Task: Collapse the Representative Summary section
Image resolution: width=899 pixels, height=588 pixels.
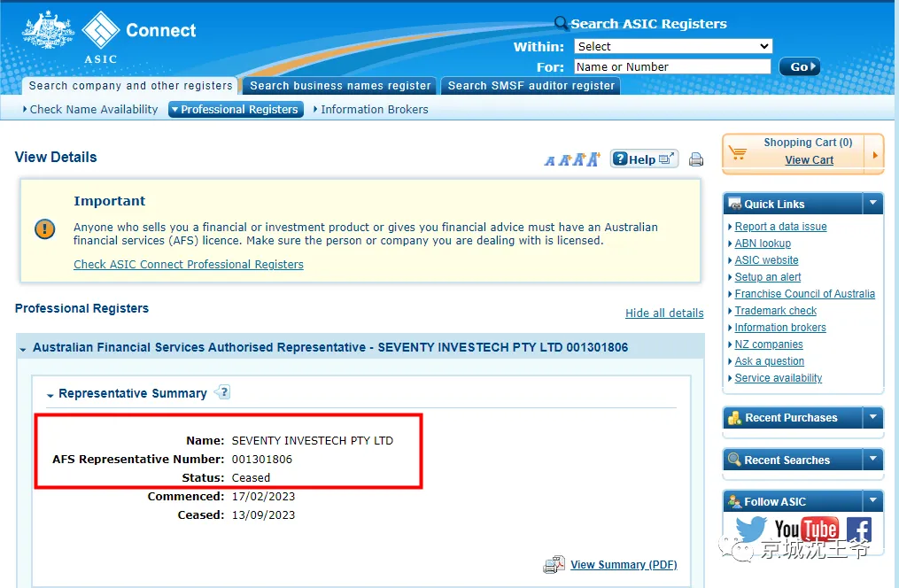Action: tap(50, 395)
